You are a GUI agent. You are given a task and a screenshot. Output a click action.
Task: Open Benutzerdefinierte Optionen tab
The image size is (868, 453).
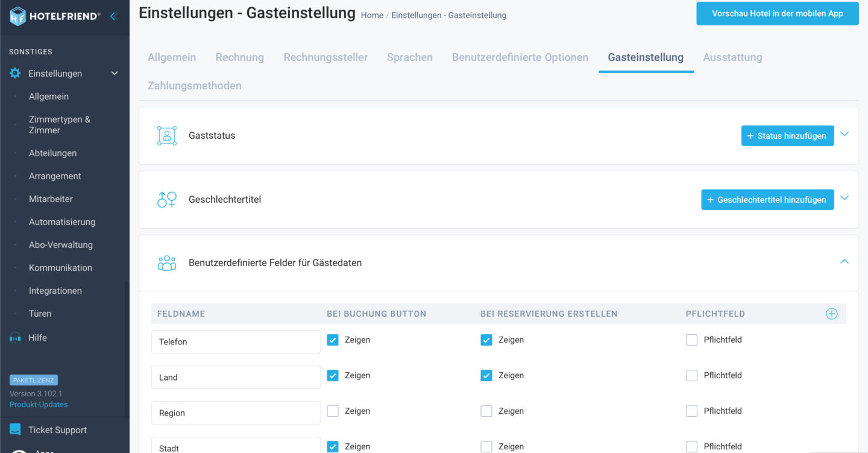520,57
